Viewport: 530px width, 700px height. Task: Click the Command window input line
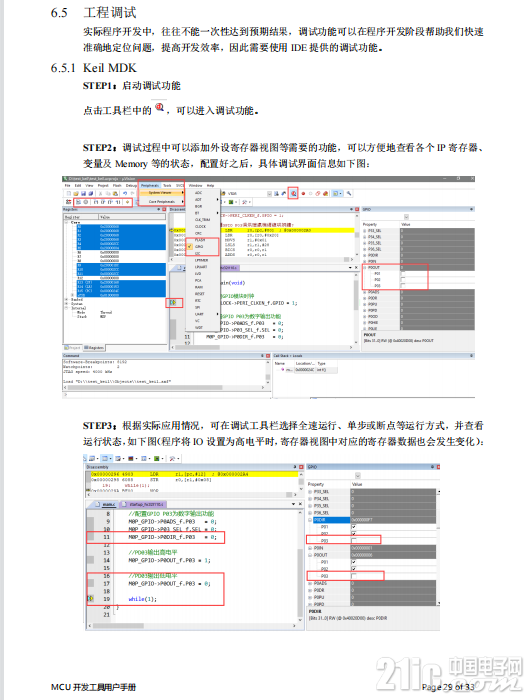(166, 395)
